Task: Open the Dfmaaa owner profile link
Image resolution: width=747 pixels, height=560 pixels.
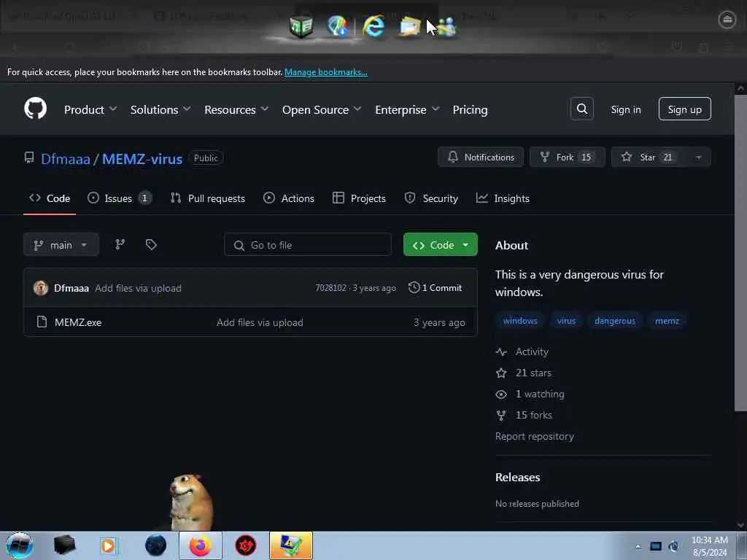Action: coord(65,159)
